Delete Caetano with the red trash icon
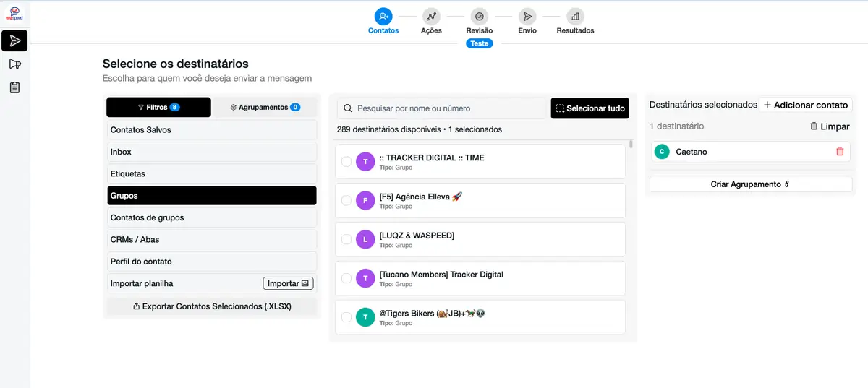This screenshot has height=388, width=868. coord(840,152)
